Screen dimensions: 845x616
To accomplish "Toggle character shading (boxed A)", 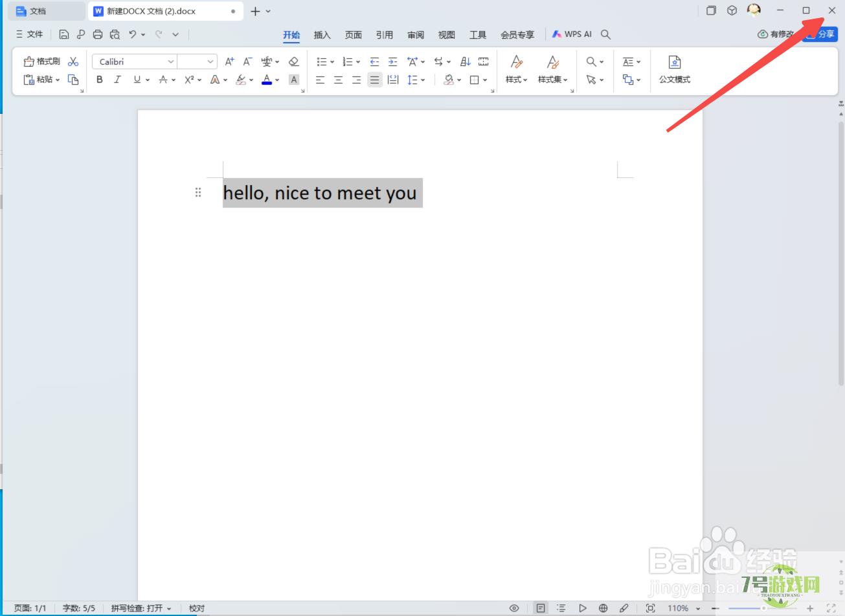I will click(294, 80).
